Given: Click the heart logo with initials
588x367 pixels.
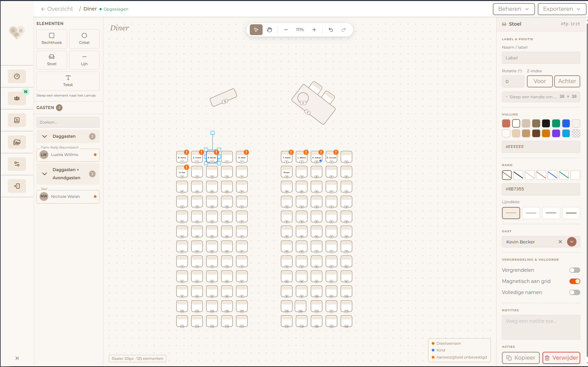Looking at the screenshot, I should (17, 32).
